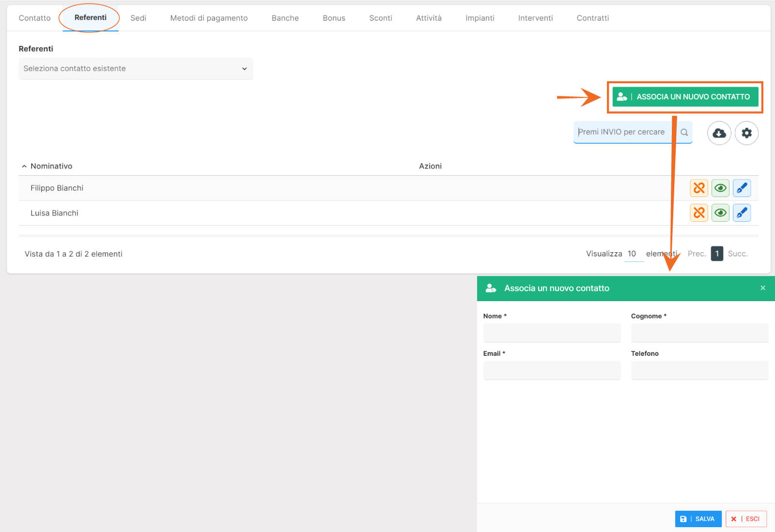Click into the Nome input field
775x532 pixels.
click(552, 333)
